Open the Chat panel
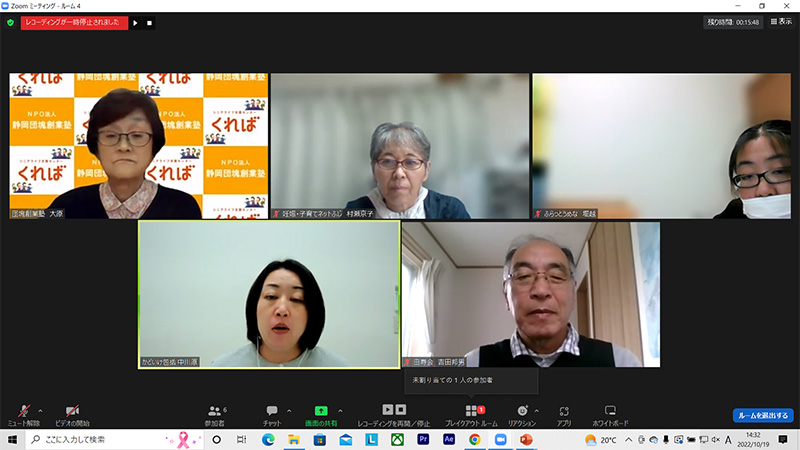The height and width of the screenshot is (450, 800). [x=271, y=411]
